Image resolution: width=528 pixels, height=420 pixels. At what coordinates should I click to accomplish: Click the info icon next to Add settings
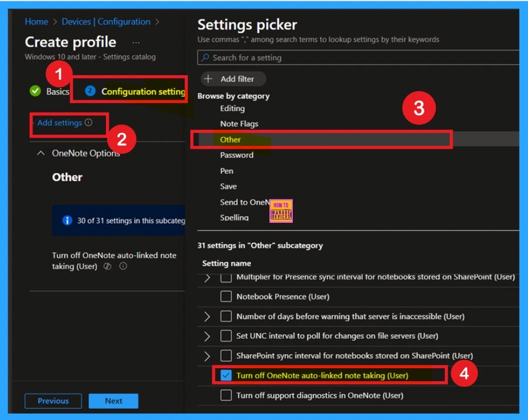(88, 123)
